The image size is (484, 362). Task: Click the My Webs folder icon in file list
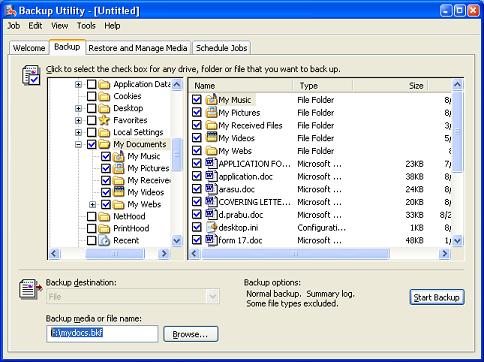coord(211,150)
